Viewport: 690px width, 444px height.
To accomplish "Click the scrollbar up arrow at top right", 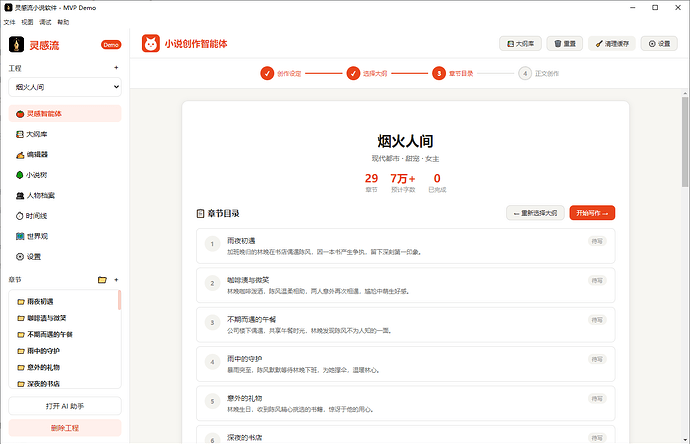I will tap(685, 93).
